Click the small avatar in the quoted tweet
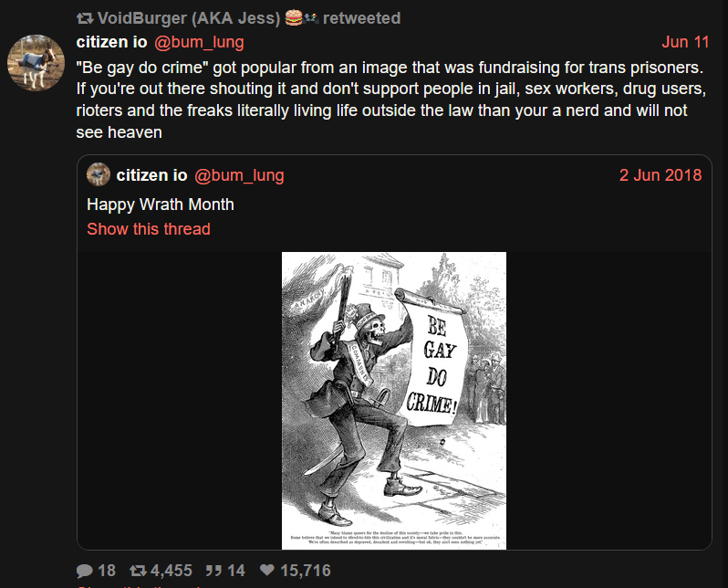Screen dimensions: 728x588 tap(99, 174)
